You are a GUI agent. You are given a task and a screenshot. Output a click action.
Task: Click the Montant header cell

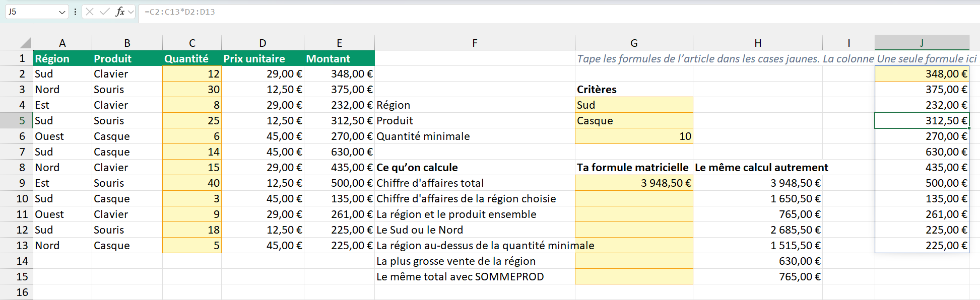[x=339, y=58]
